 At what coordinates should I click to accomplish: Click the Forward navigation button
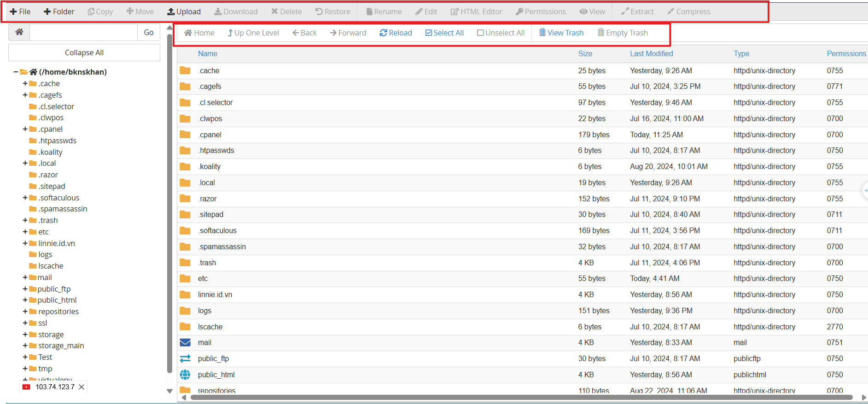pyautogui.click(x=348, y=33)
